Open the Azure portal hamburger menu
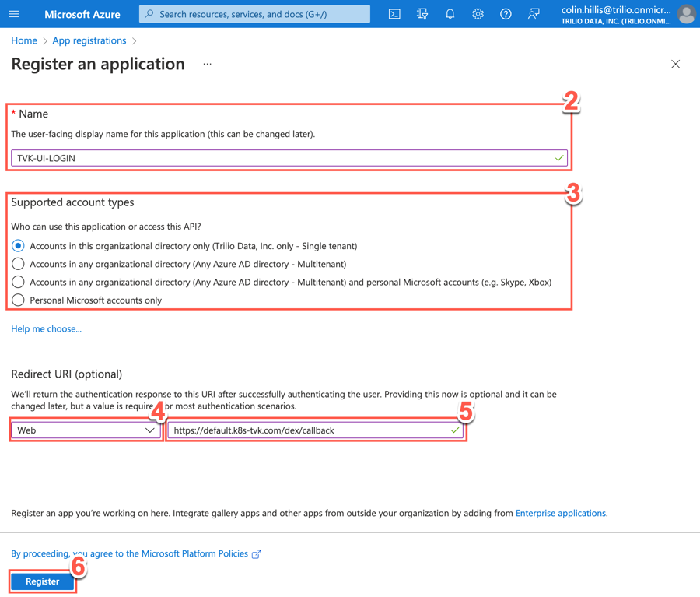Screen dimensions: 700x597 (14, 14)
